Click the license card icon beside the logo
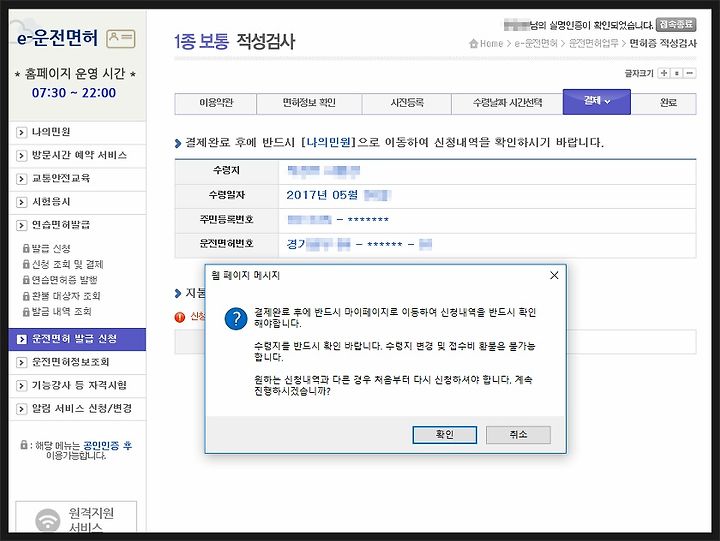The height and width of the screenshot is (541, 720). (x=121, y=39)
